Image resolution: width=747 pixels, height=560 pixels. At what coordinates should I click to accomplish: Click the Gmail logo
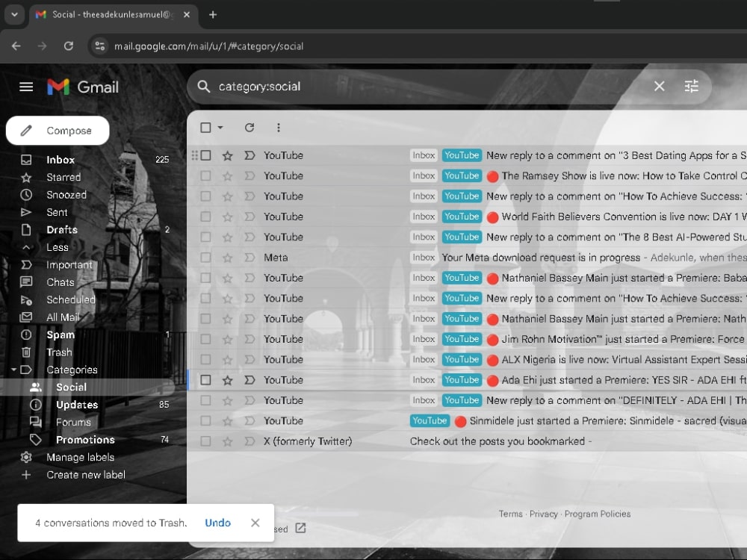(x=83, y=87)
